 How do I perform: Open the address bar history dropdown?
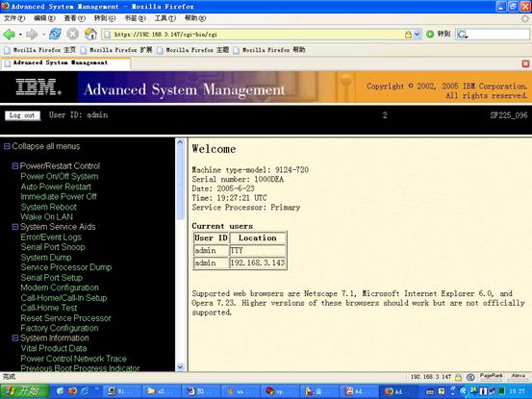[x=418, y=35]
